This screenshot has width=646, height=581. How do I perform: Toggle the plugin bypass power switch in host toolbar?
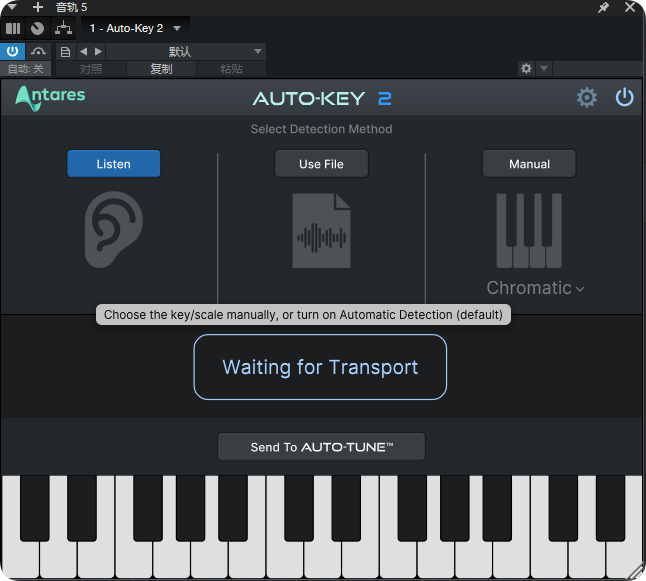[12, 52]
